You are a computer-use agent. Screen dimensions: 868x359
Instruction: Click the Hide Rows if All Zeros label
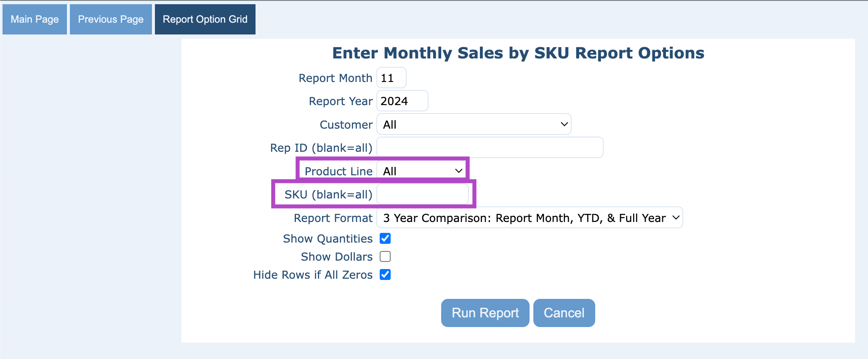313,275
